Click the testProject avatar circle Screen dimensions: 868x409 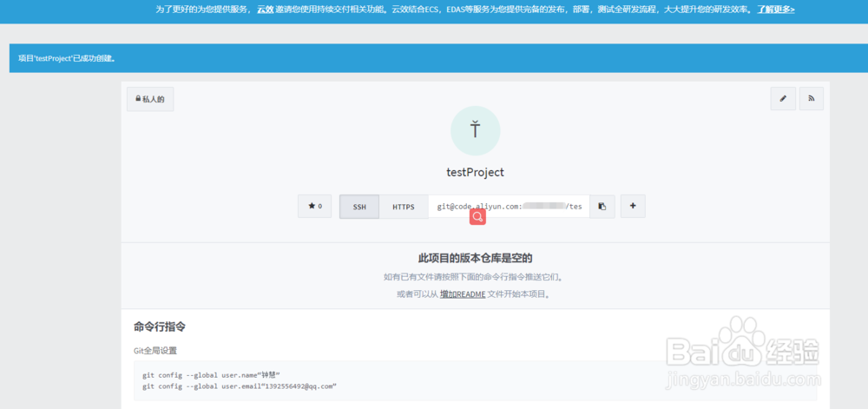pyautogui.click(x=476, y=130)
